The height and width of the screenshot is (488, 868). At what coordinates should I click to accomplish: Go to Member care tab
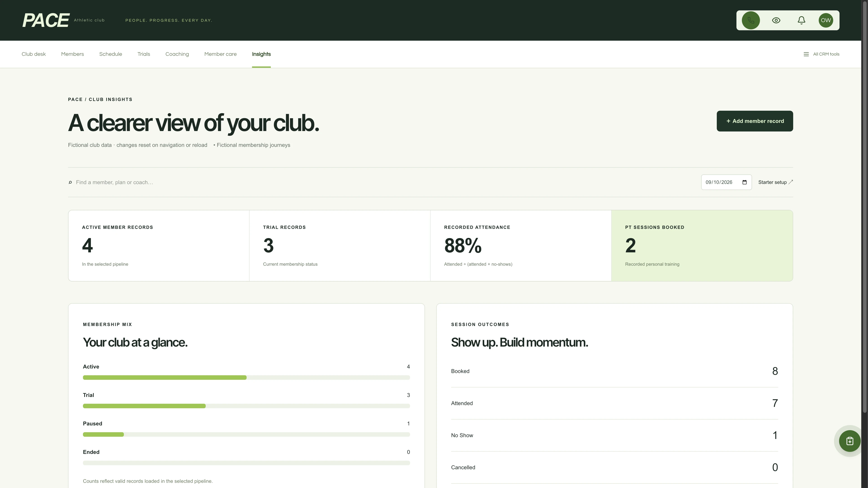pyautogui.click(x=220, y=54)
